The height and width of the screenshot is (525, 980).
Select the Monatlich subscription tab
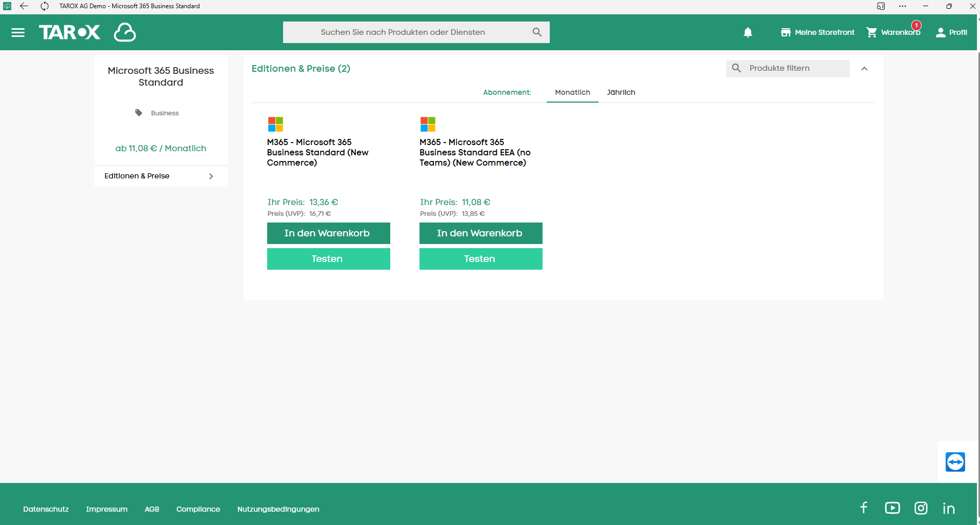pyautogui.click(x=572, y=92)
